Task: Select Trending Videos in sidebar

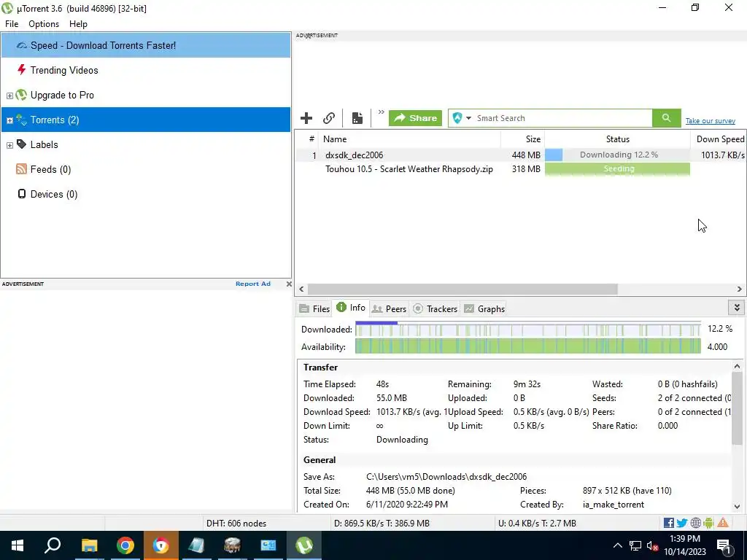Action: pos(146,70)
